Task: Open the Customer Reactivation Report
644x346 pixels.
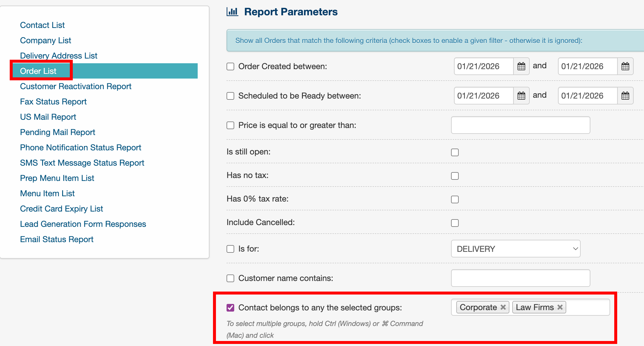Action: click(76, 86)
